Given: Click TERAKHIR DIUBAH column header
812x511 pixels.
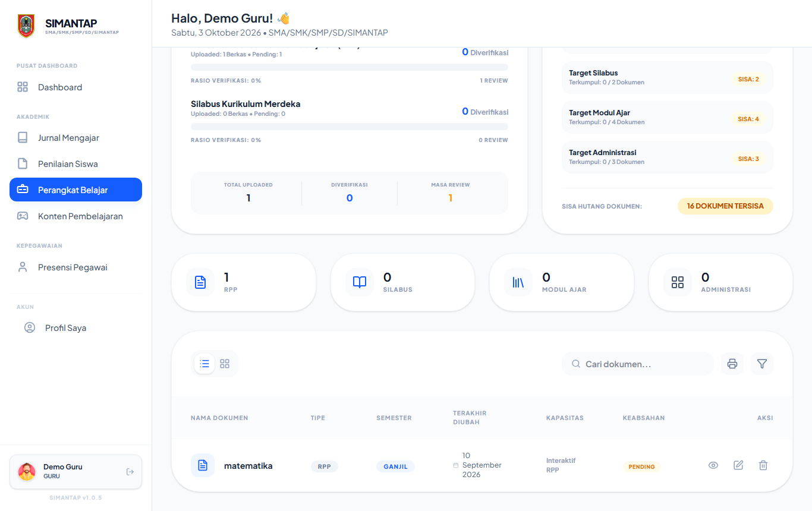Looking at the screenshot, I should (x=470, y=418).
